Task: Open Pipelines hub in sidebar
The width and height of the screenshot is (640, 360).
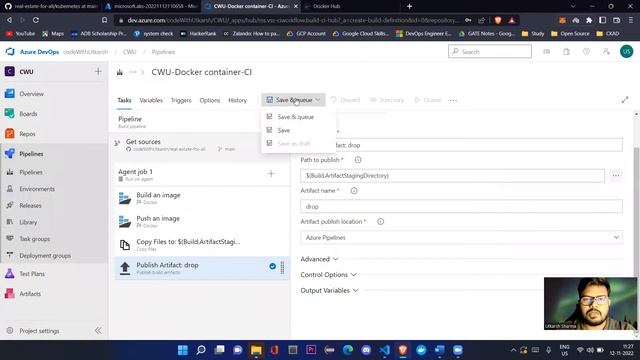Action: [31, 153]
